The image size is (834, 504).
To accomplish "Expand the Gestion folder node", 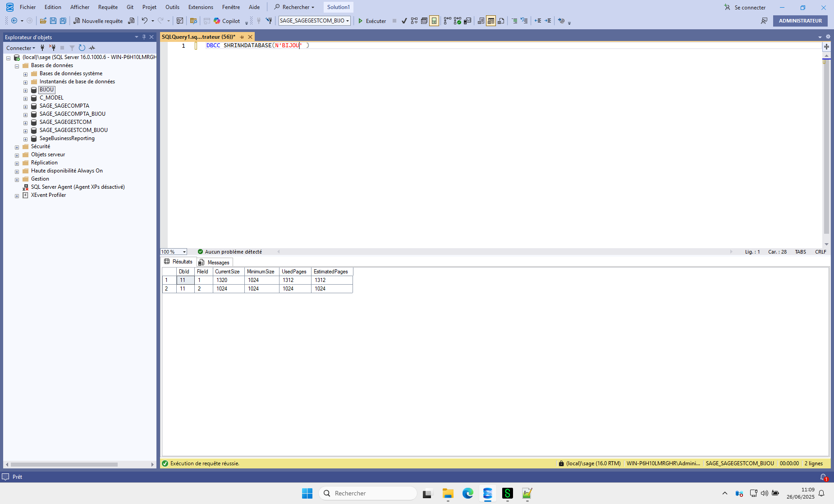I will pyautogui.click(x=17, y=180).
